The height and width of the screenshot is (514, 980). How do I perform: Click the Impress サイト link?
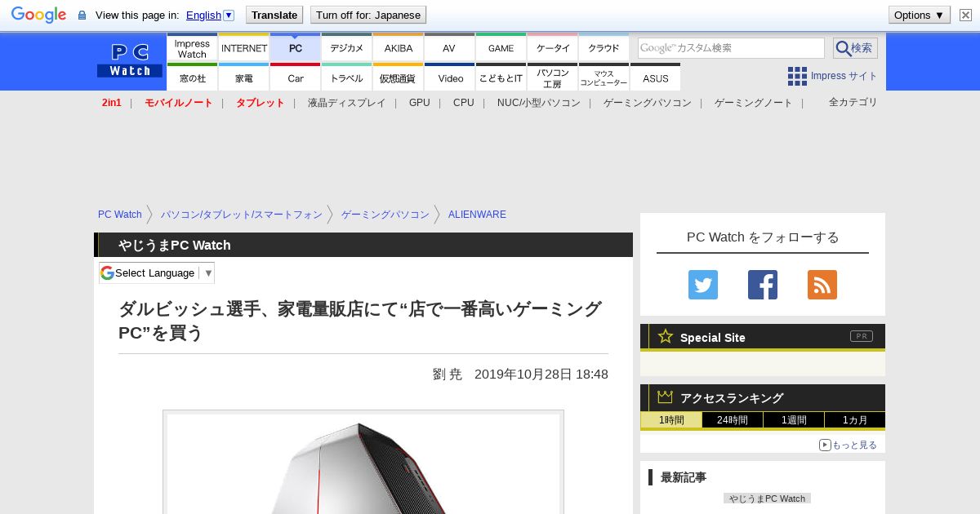[x=844, y=76]
